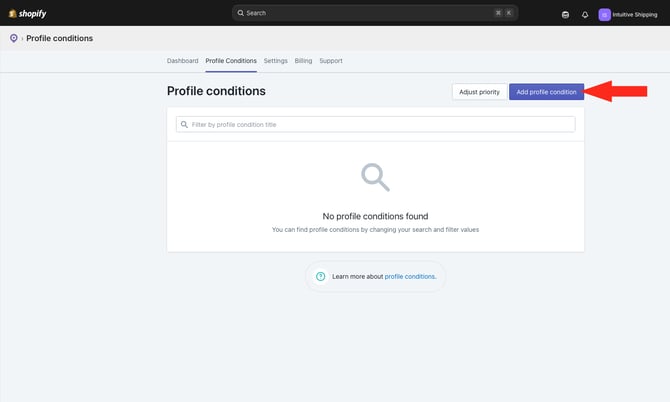The image size is (670, 402).
Task: Switch to the Dashboard tab
Action: pos(182,61)
